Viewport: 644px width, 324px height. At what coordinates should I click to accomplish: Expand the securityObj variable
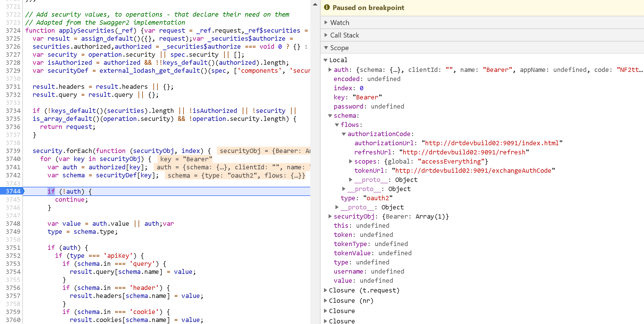[330, 216]
